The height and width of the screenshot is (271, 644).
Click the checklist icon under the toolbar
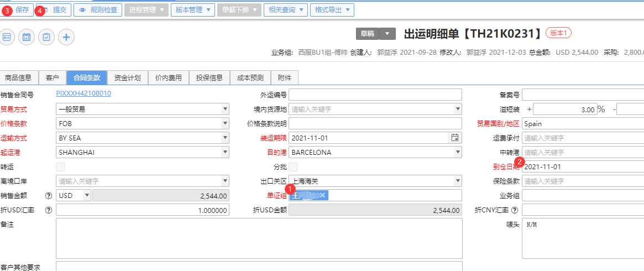pyautogui.click(x=7, y=37)
